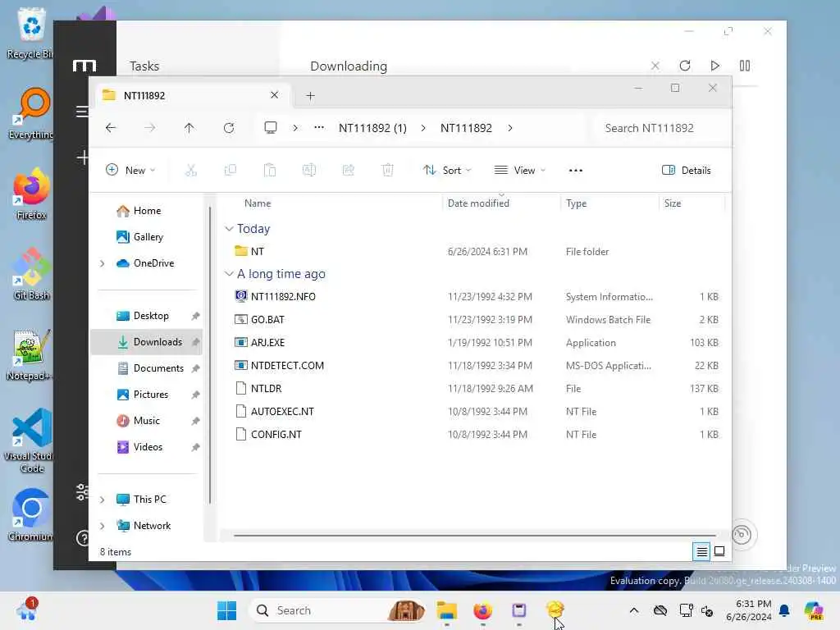Click chevron after NT111892 (1) breadcrumb
The width and height of the screenshot is (840, 630).
tap(423, 128)
